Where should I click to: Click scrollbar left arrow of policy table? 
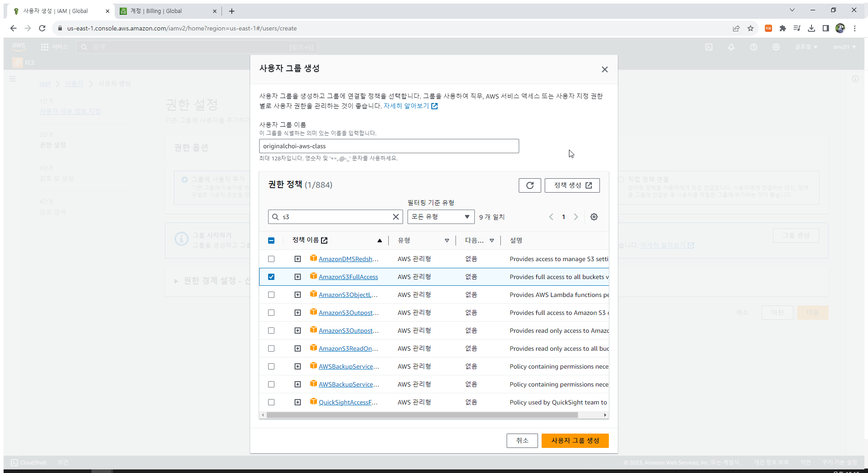(x=263, y=415)
